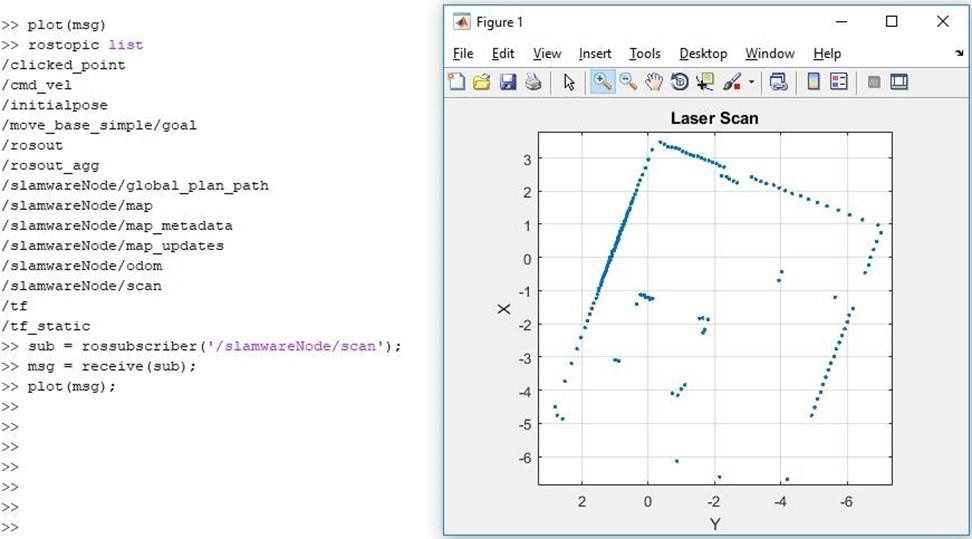Click the New Figure icon in the toolbar
The height and width of the screenshot is (539, 972).
click(x=457, y=82)
